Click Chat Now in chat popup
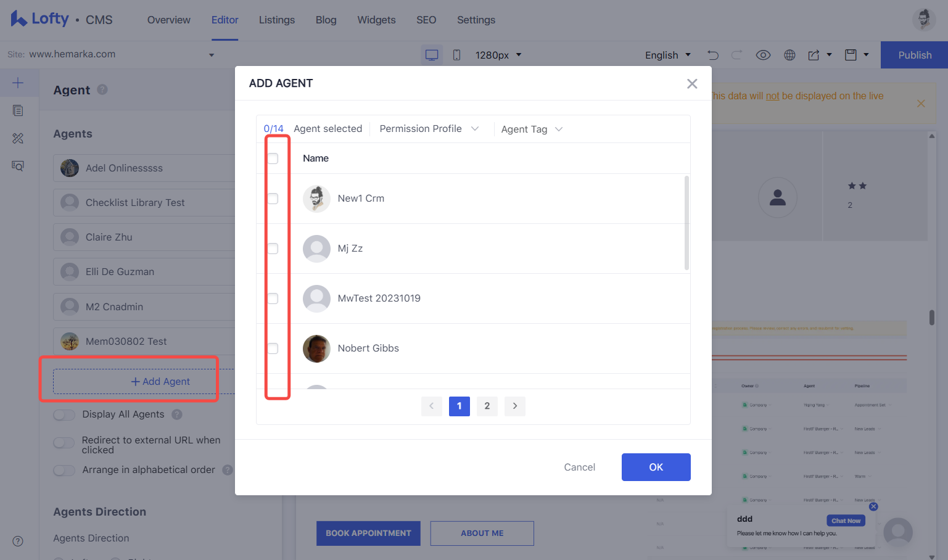This screenshot has width=948, height=560. (x=846, y=521)
